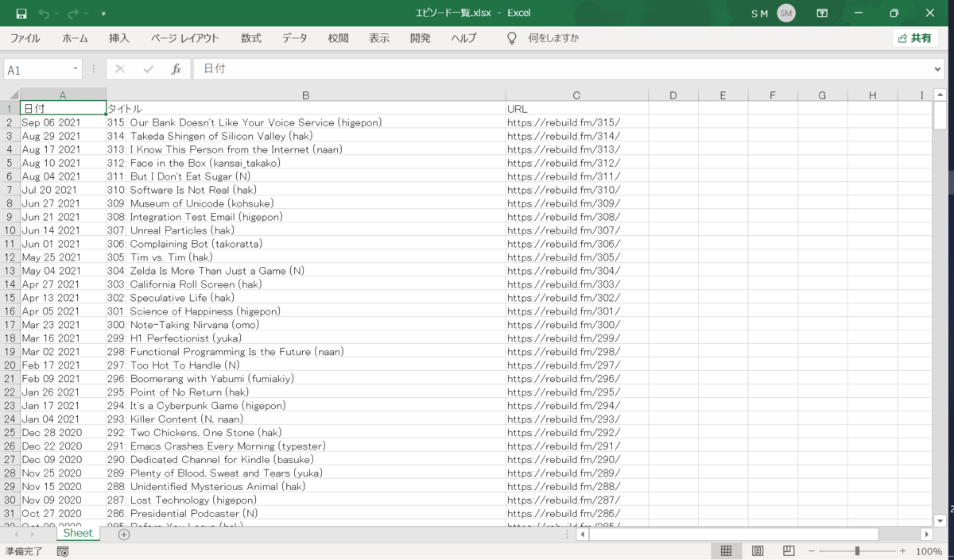Click '305: Tim vs. Tim (hak)' cell
Viewport: 954px width, 560px height.
306,257
